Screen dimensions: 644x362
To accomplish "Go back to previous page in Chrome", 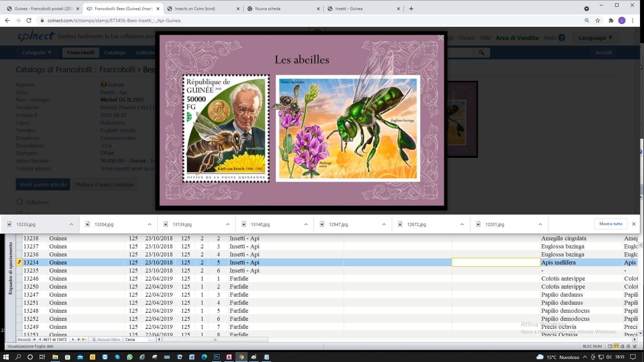I will click(7, 20).
